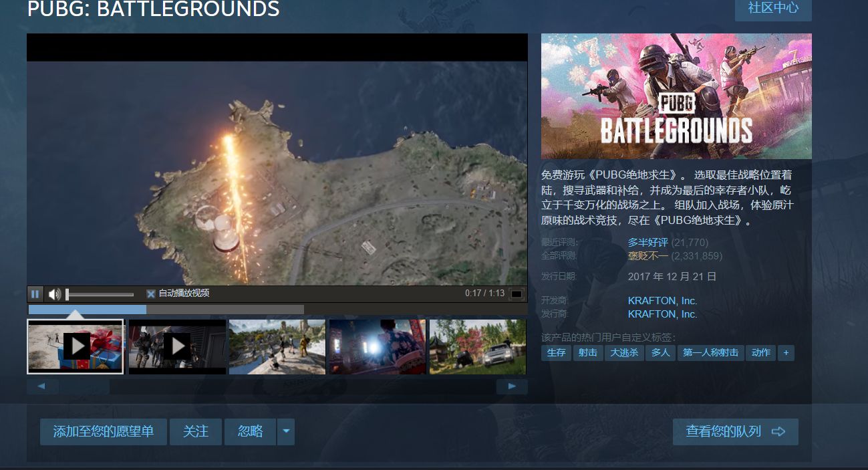Click the 忽略 ignore button
Screen dimensions: 868x470
click(251, 432)
